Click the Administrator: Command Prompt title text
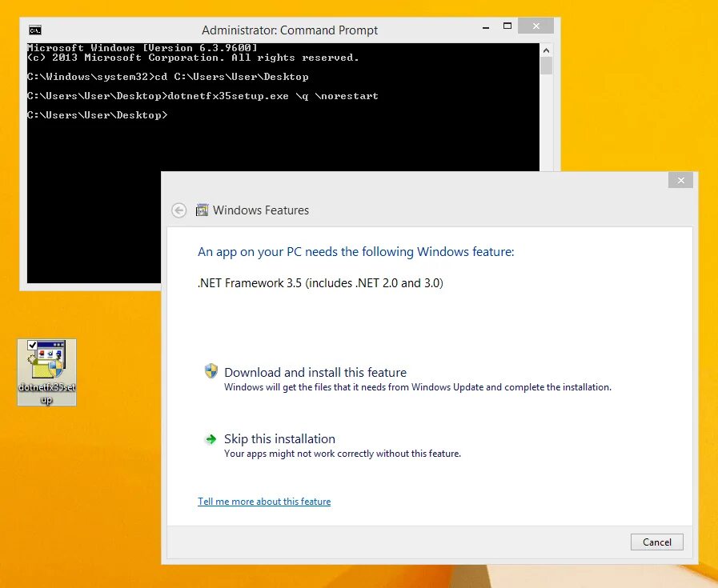718x588 pixels. (x=290, y=30)
